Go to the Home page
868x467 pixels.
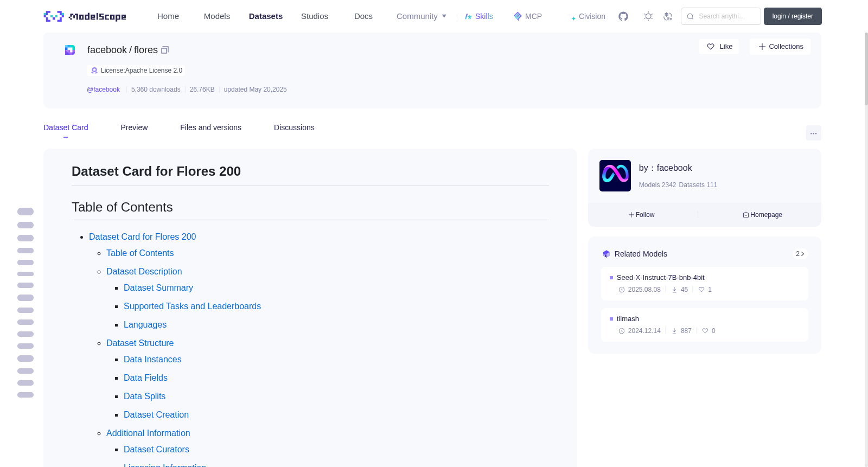[168, 16]
